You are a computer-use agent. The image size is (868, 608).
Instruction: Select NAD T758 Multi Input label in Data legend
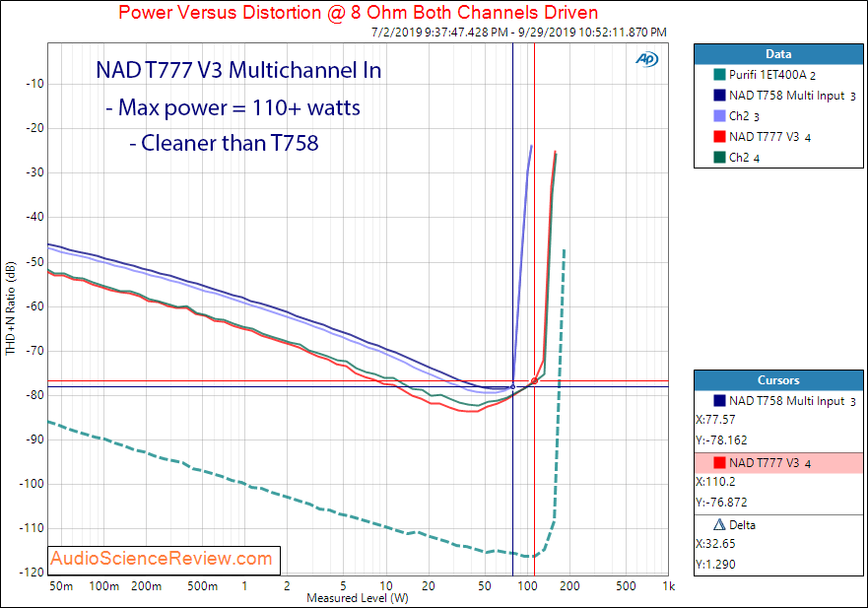pyautogui.click(x=792, y=96)
